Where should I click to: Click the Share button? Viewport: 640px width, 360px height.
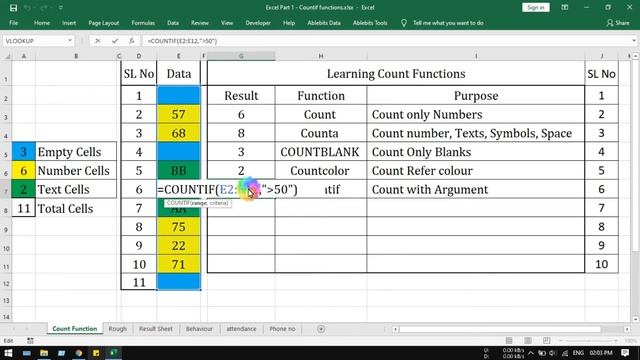point(618,23)
